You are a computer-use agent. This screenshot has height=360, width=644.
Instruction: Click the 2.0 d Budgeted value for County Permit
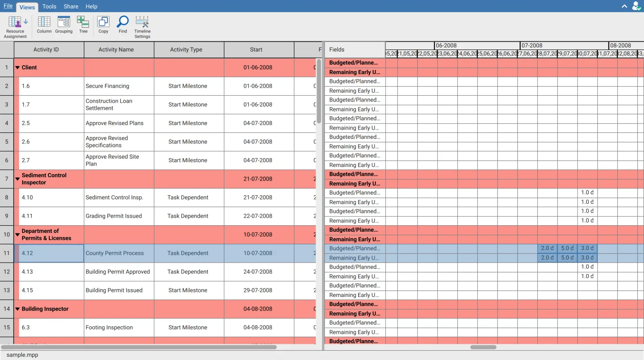pos(547,249)
